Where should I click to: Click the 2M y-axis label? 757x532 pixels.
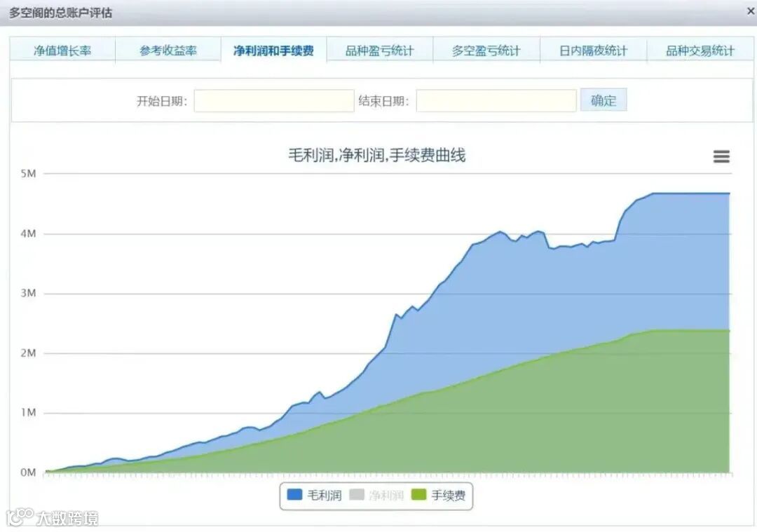point(29,353)
